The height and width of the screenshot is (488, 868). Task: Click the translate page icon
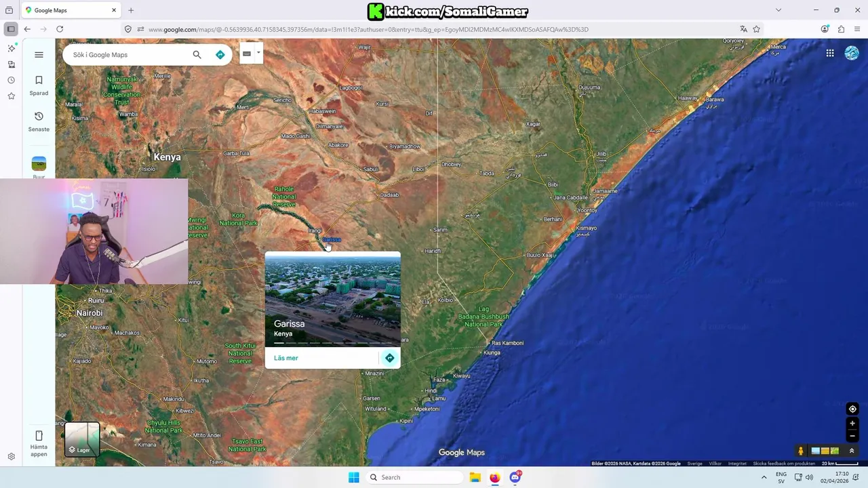click(x=743, y=29)
